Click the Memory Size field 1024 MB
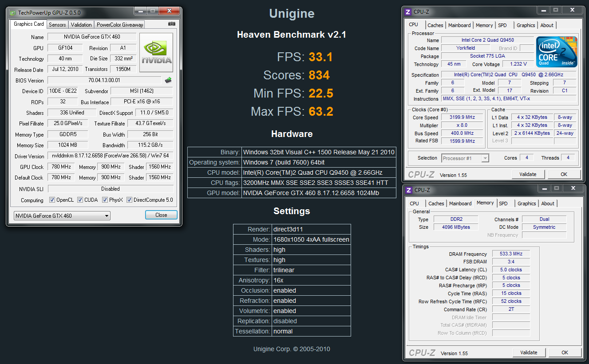Viewport: 589px width, 364px height. [x=67, y=145]
